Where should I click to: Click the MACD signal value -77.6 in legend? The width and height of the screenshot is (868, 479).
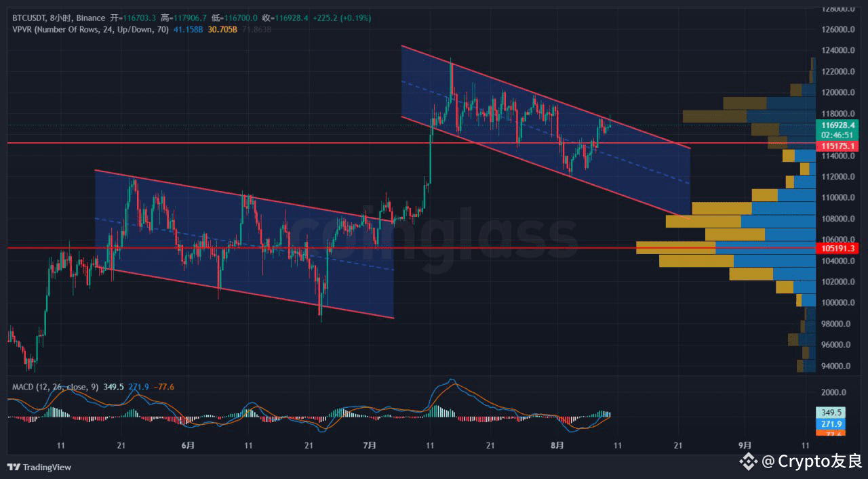[x=163, y=387]
